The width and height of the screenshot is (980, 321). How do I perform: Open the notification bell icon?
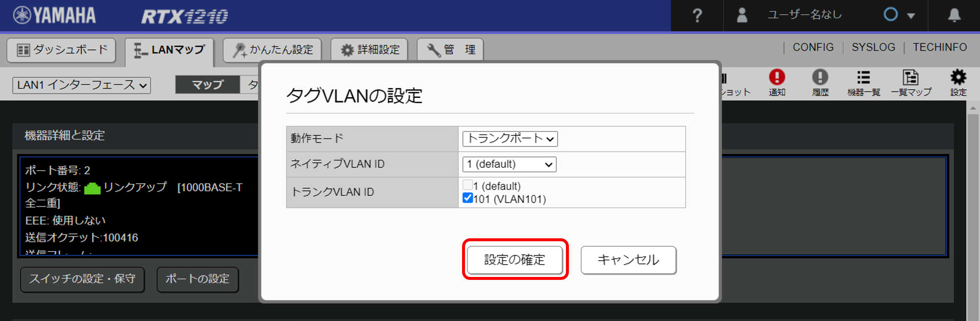click(x=954, y=15)
